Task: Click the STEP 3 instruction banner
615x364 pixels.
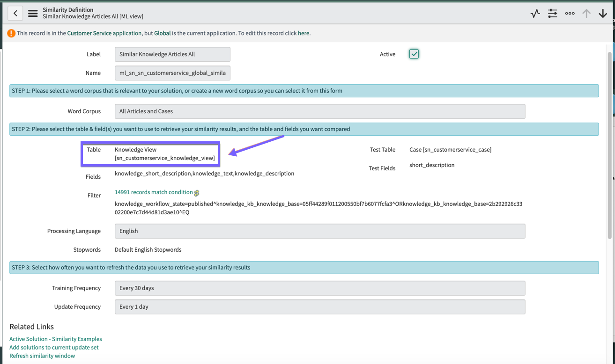Action: [x=304, y=268]
